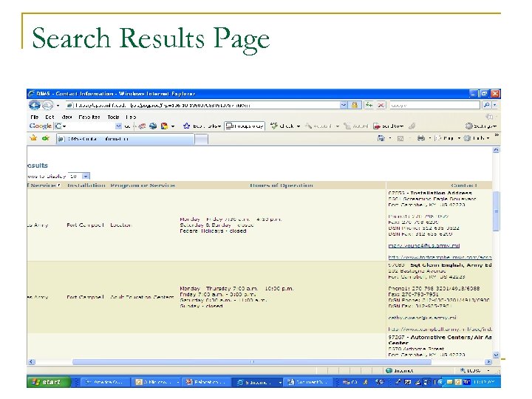Click the horizontal scrollbar thumb
The width and height of the screenshot is (532, 399).
252,362
